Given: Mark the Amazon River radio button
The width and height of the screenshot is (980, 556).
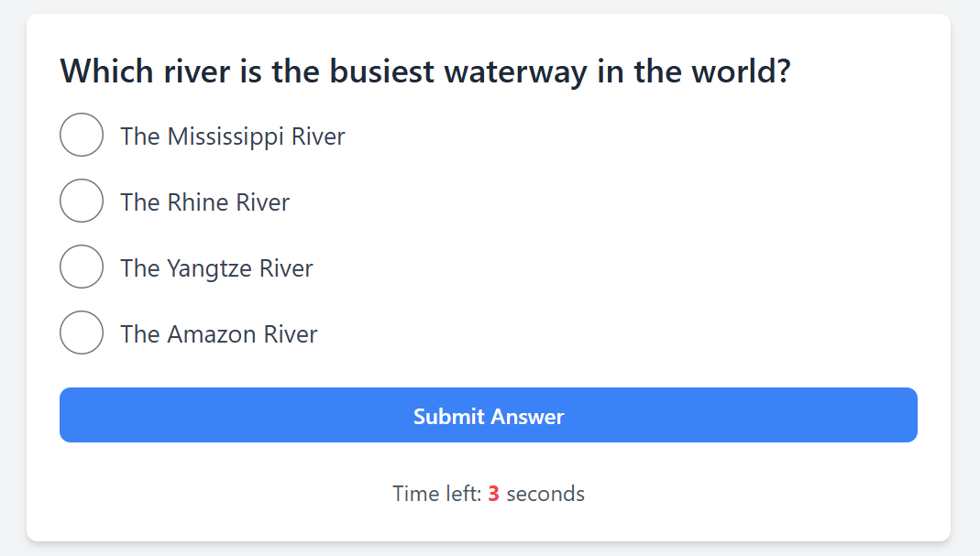Looking at the screenshot, I should (82, 333).
